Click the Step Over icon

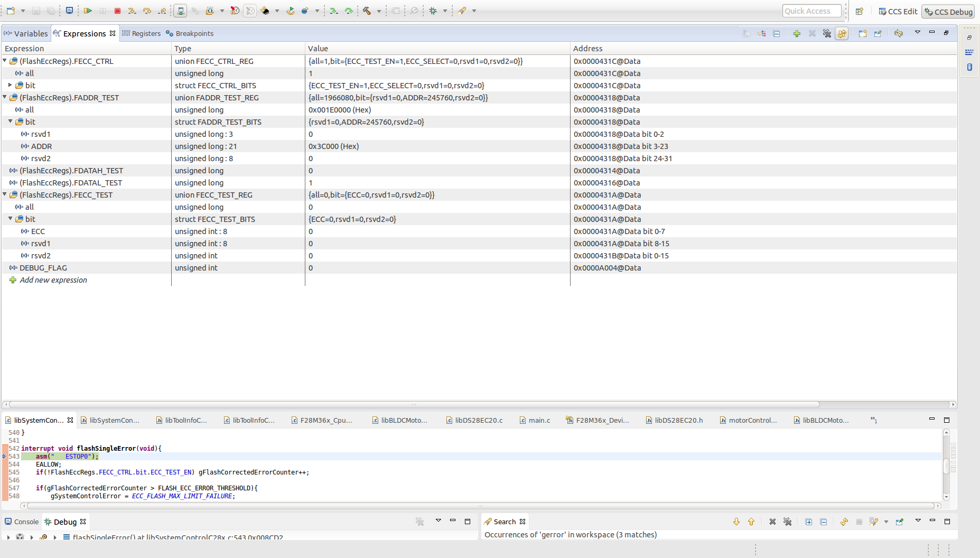tap(147, 11)
